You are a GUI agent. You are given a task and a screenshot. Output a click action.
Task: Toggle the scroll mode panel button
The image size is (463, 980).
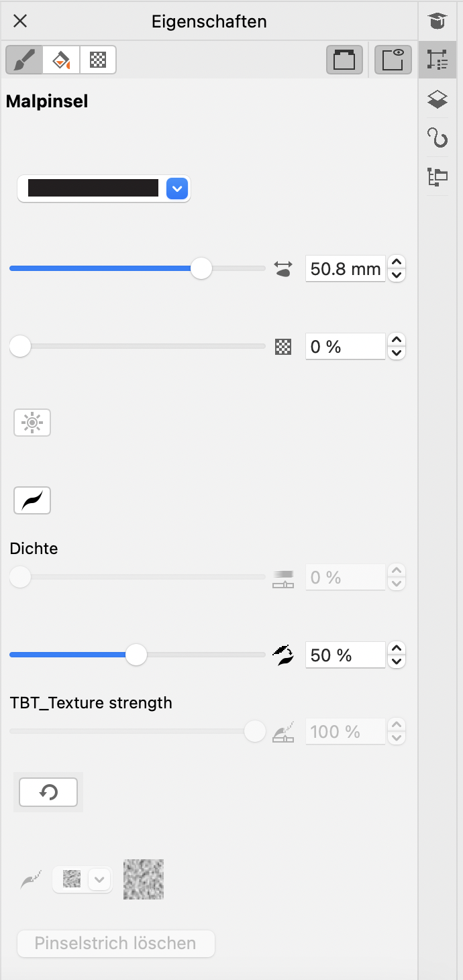344,60
